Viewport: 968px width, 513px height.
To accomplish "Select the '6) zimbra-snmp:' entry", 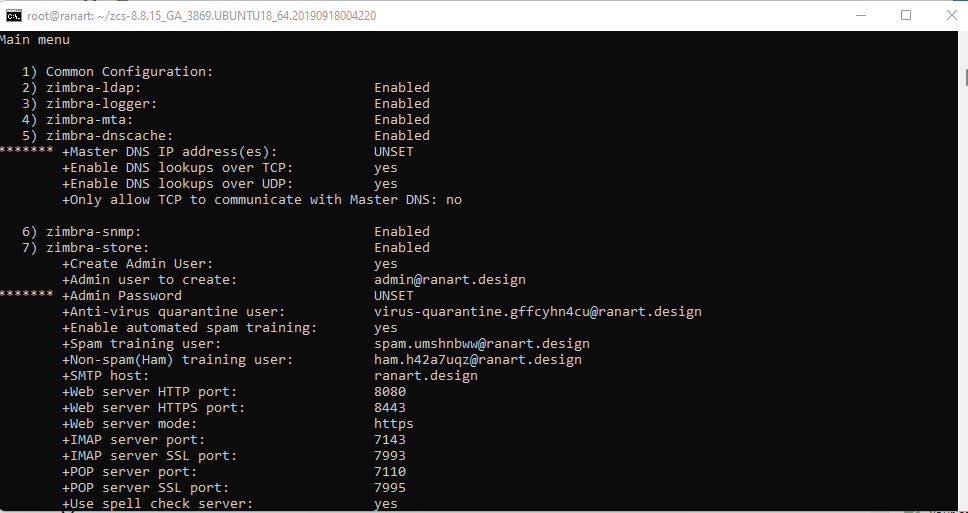I will pyautogui.click(x=81, y=231).
